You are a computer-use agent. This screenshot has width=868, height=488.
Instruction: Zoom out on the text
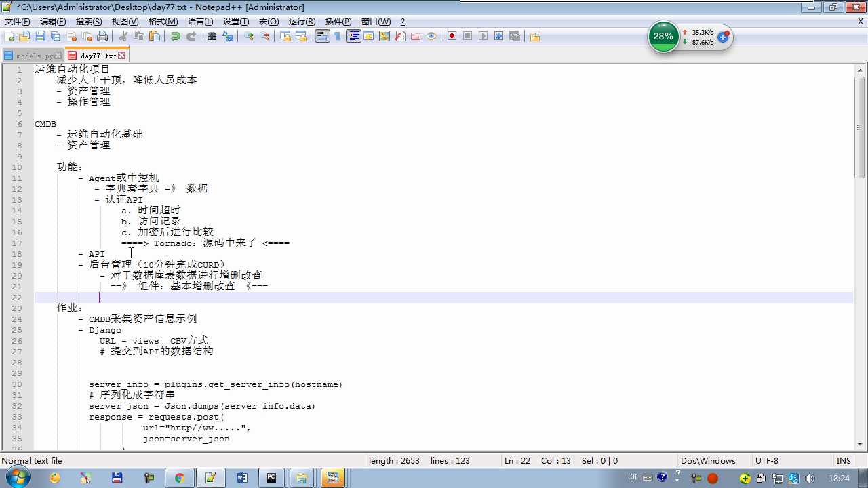[x=264, y=36]
